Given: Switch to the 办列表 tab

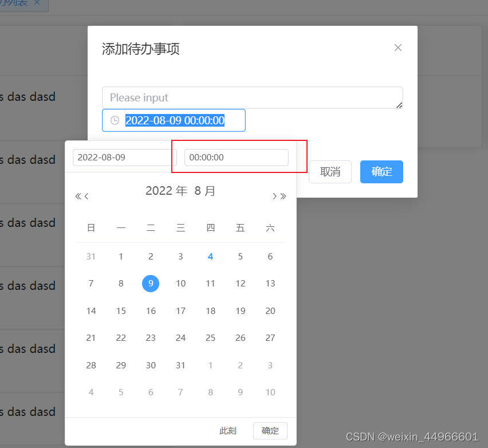Looking at the screenshot, I should (14, 3).
